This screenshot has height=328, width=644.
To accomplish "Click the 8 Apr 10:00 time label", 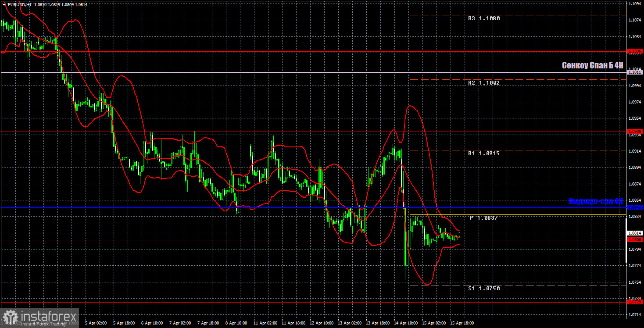I will pyautogui.click(x=237, y=323).
